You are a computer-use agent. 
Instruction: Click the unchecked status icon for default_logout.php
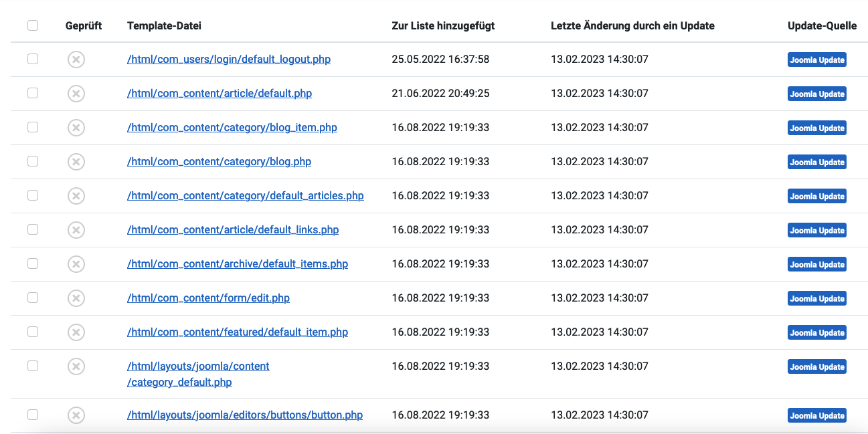(76, 60)
